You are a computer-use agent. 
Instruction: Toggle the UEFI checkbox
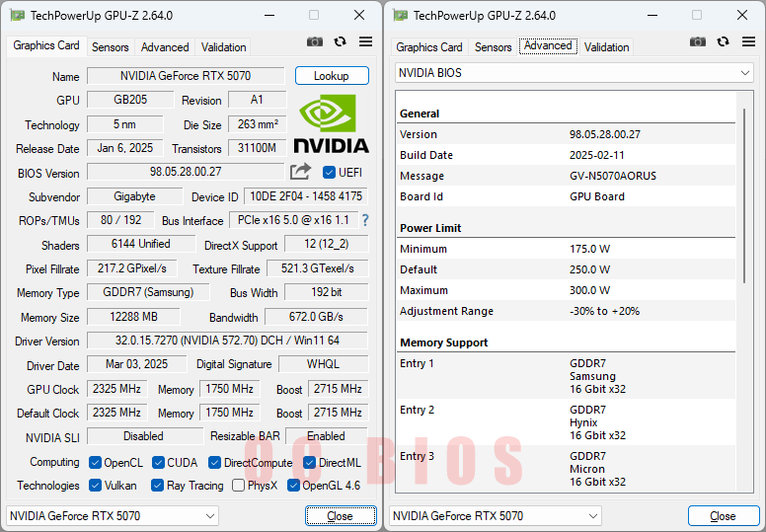coord(329,173)
